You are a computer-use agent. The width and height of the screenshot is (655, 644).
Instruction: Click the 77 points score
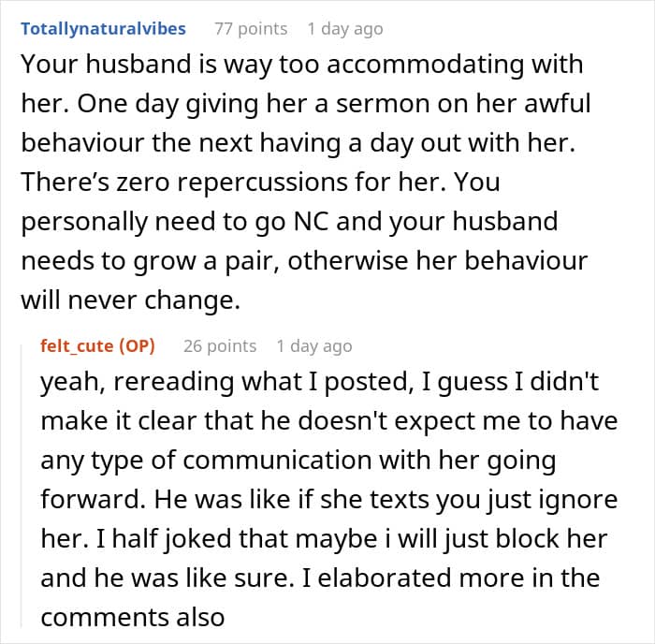251,28
